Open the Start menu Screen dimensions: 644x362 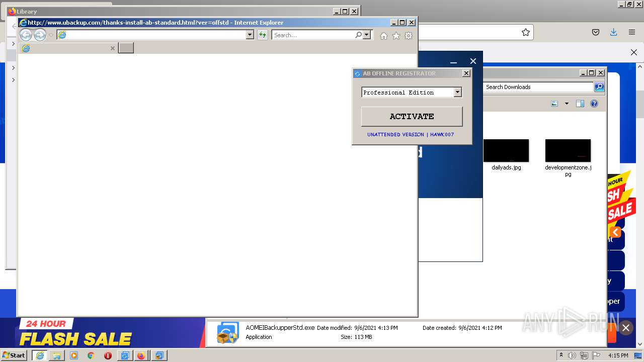14,355
